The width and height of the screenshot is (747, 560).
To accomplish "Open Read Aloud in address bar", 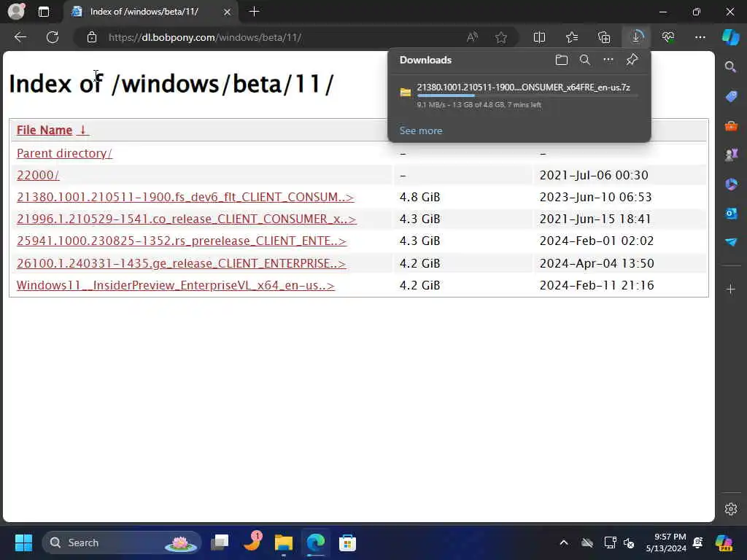I will pos(472,37).
